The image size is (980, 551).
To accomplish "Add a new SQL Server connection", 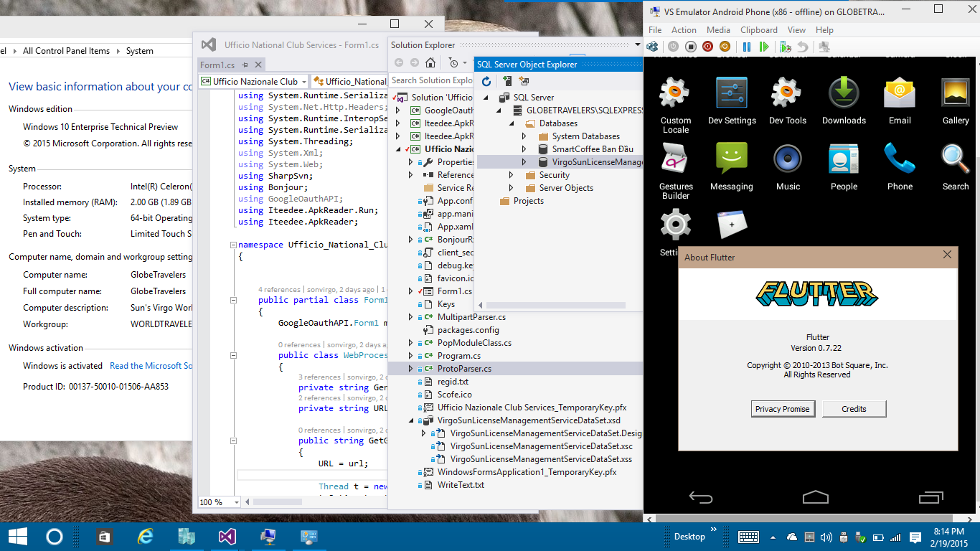I will click(x=507, y=81).
